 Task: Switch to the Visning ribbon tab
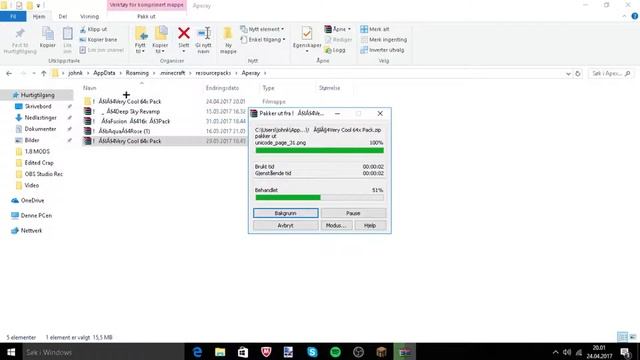pos(89,17)
